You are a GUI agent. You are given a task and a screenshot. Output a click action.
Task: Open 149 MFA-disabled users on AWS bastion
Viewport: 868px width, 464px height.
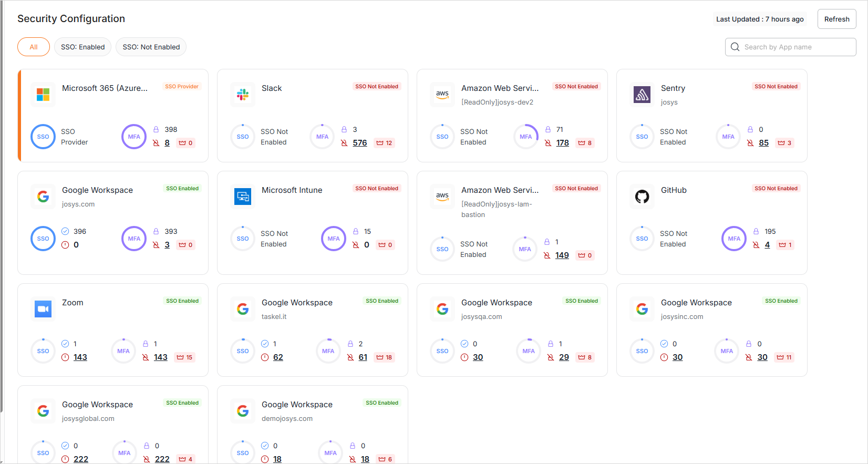[562, 255]
